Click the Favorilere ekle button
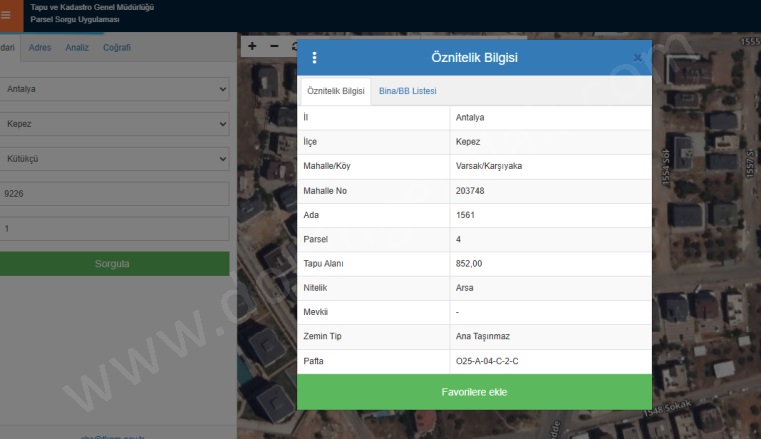The image size is (761, 439). tap(474, 392)
